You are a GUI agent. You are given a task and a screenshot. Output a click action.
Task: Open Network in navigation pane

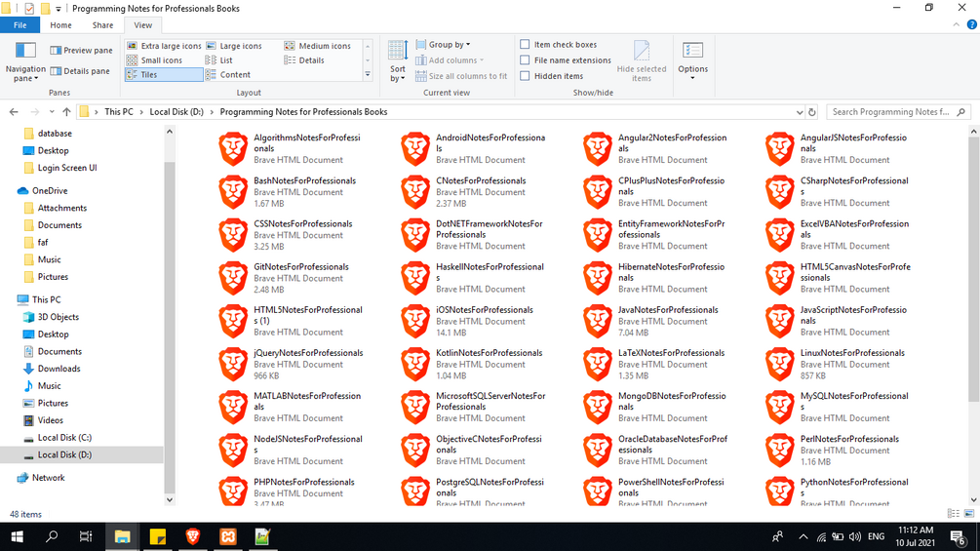pyautogui.click(x=48, y=478)
